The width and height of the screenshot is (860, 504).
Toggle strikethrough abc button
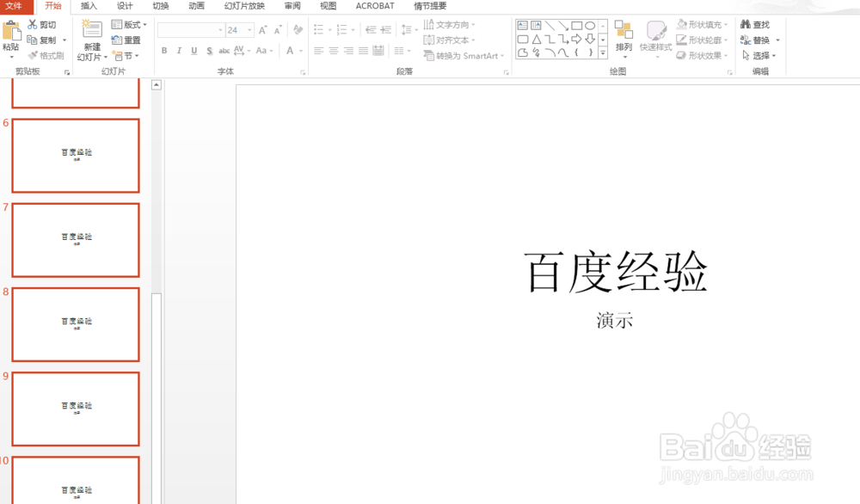tap(224, 51)
